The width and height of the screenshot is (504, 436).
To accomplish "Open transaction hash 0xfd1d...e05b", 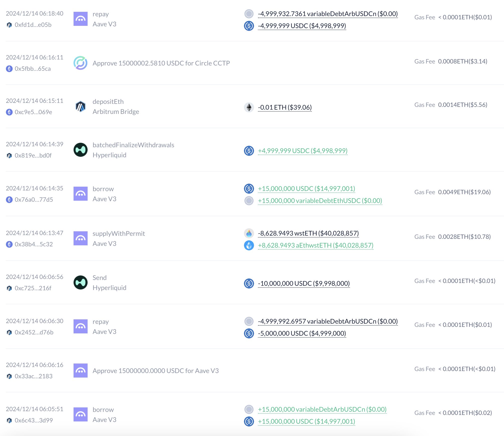I will point(33,25).
